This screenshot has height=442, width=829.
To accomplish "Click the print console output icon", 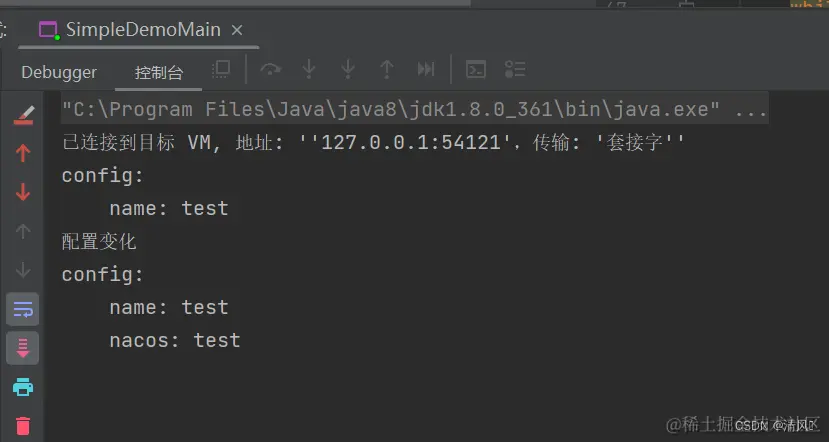I will pos(23,386).
